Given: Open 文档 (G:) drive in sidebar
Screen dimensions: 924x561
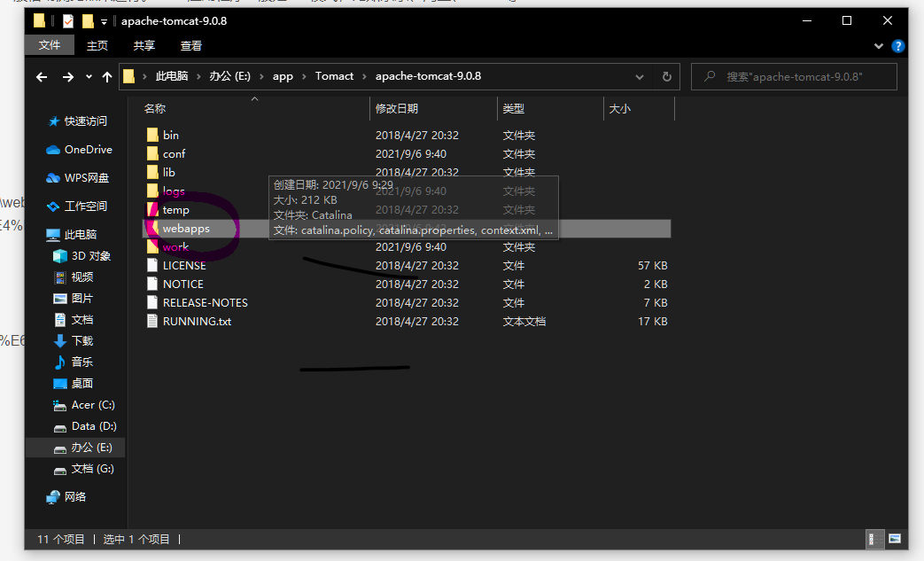Looking at the screenshot, I should click(92, 469).
